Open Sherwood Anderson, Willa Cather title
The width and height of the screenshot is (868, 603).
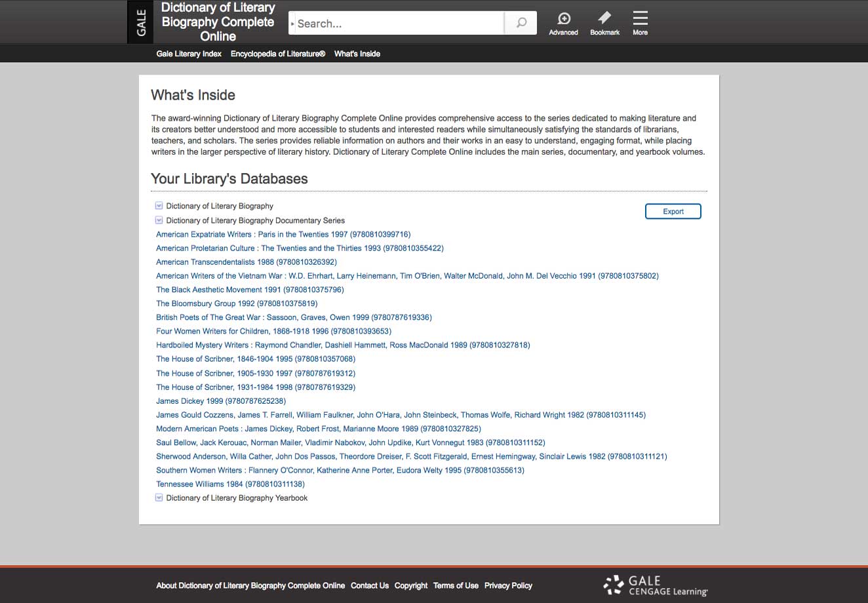(x=412, y=456)
